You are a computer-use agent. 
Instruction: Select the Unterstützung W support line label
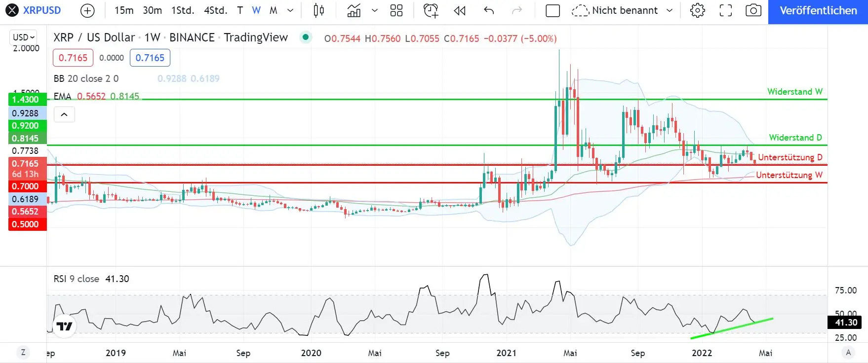(789, 175)
